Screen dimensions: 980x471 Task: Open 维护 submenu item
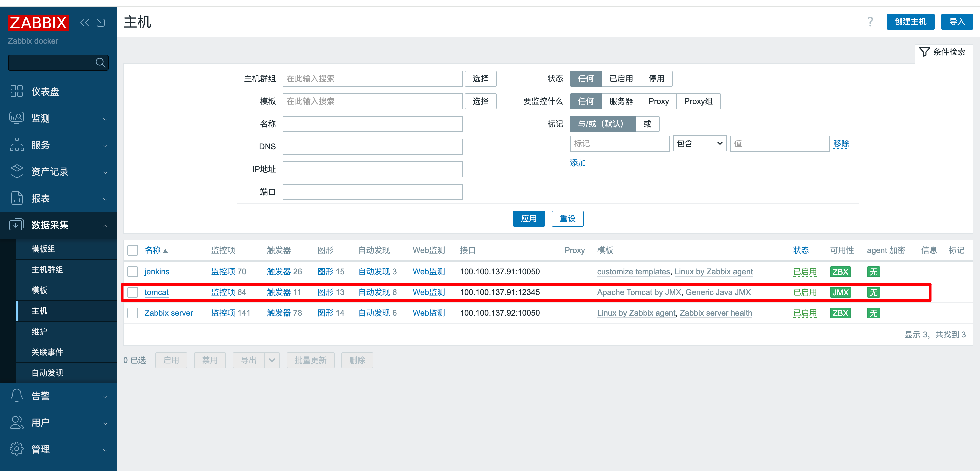[66, 331]
